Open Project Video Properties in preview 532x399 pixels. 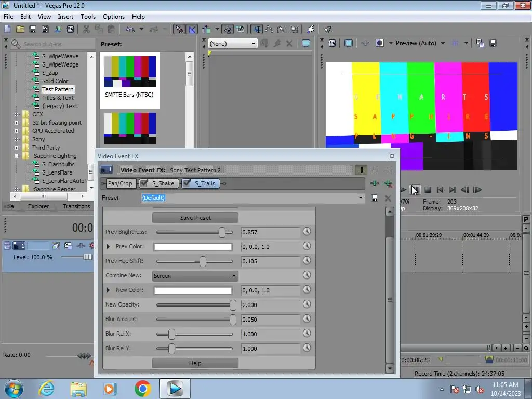tap(332, 43)
